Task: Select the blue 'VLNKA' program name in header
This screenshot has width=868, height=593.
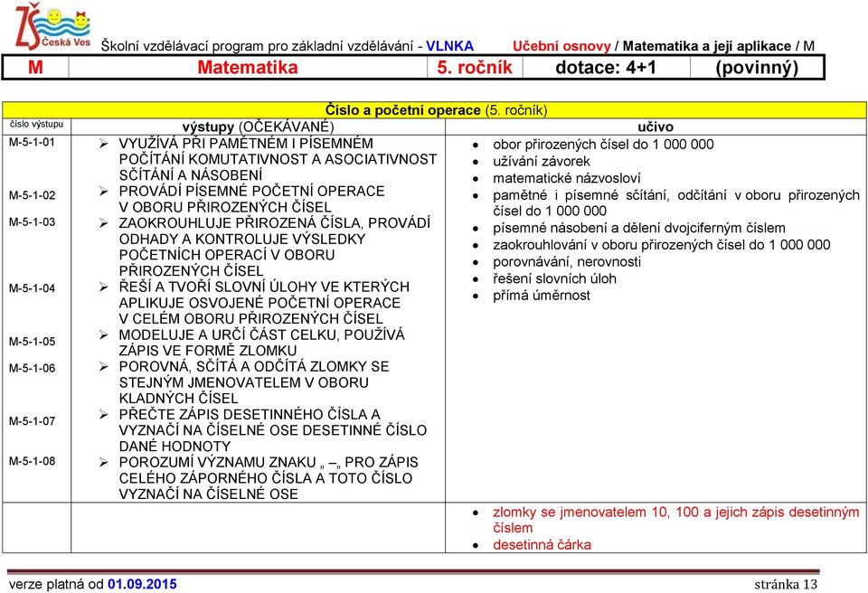Action: [x=449, y=46]
